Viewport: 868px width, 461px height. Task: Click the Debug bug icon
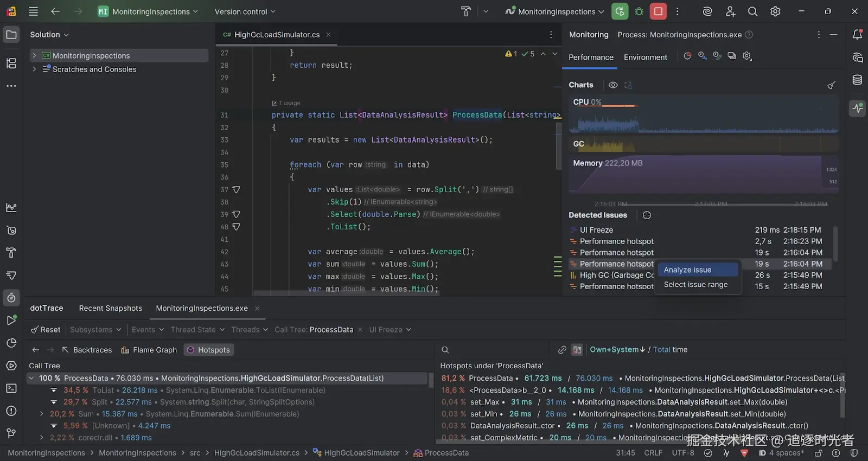click(639, 11)
